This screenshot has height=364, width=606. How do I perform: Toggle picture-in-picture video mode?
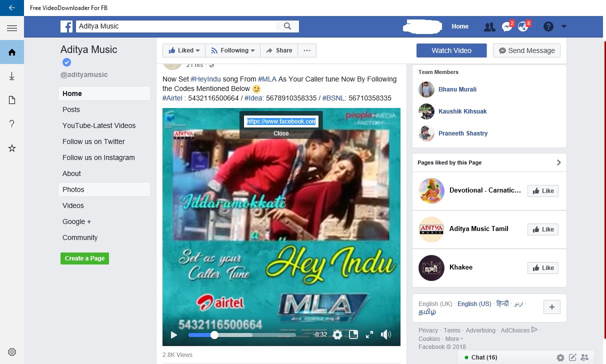click(353, 334)
